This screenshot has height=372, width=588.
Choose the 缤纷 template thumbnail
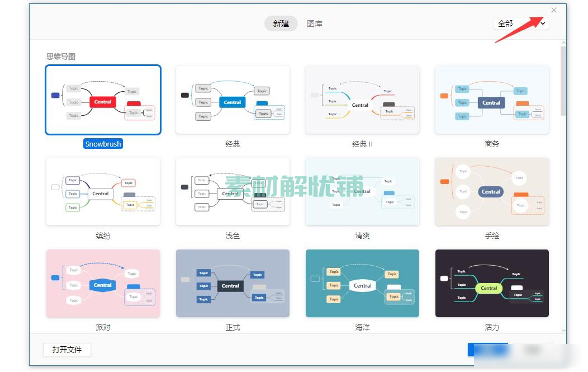pos(103,192)
